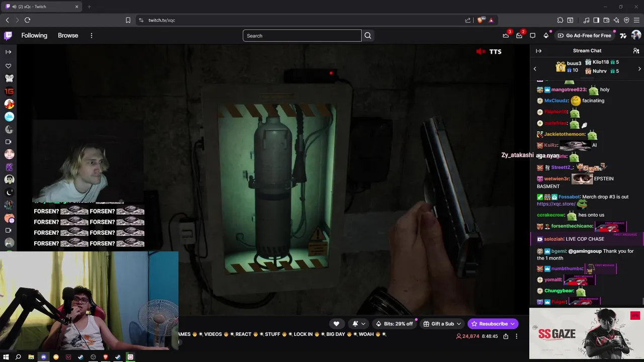644x362 pixels.
Task: Open Brave Rewards triangle icon
Action: [x=491, y=20]
